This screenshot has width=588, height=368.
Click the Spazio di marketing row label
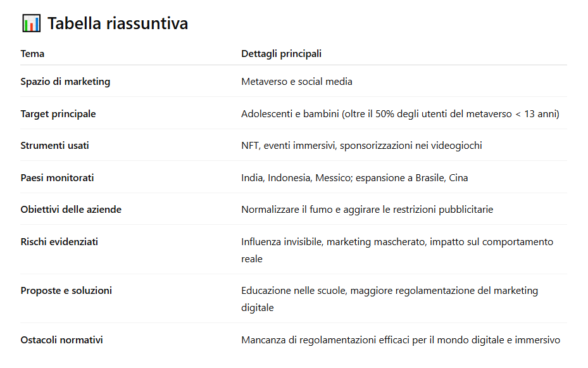tap(65, 82)
